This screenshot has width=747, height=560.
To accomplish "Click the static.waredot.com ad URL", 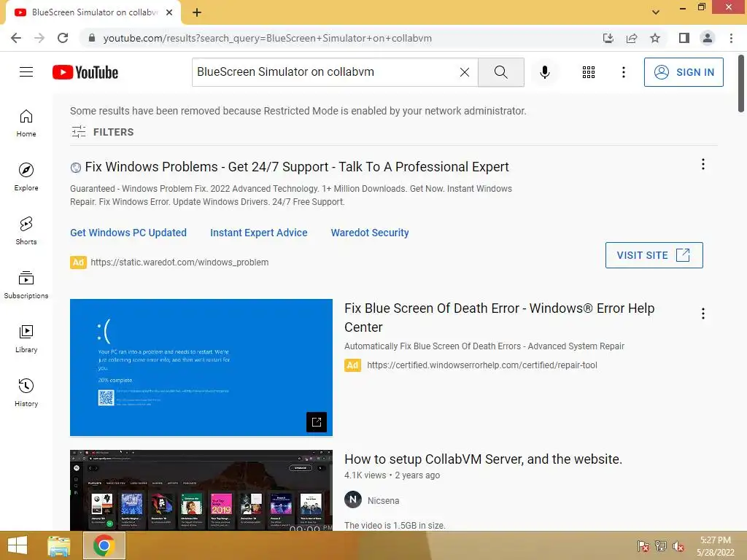I will pyautogui.click(x=179, y=262).
